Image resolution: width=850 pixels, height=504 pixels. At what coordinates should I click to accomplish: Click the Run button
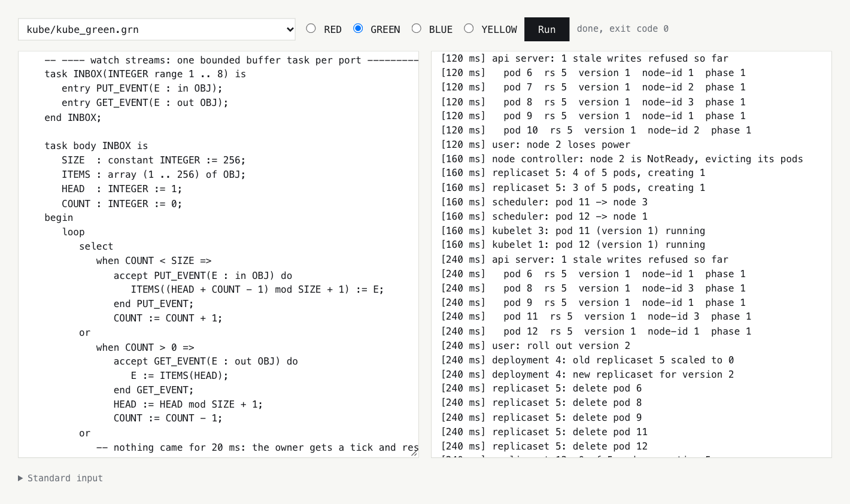tap(547, 29)
